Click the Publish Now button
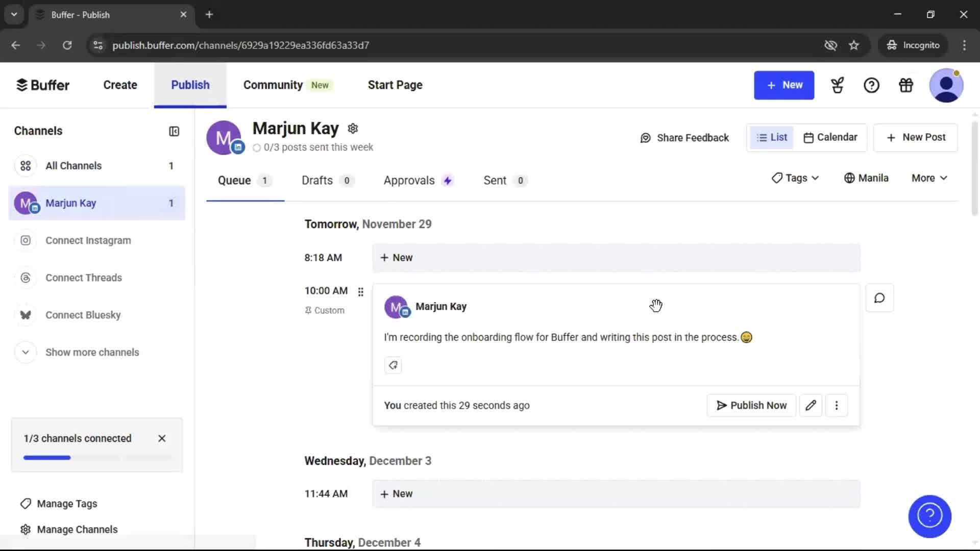Image resolution: width=980 pixels, height=551 pixels. click(751, 405)
